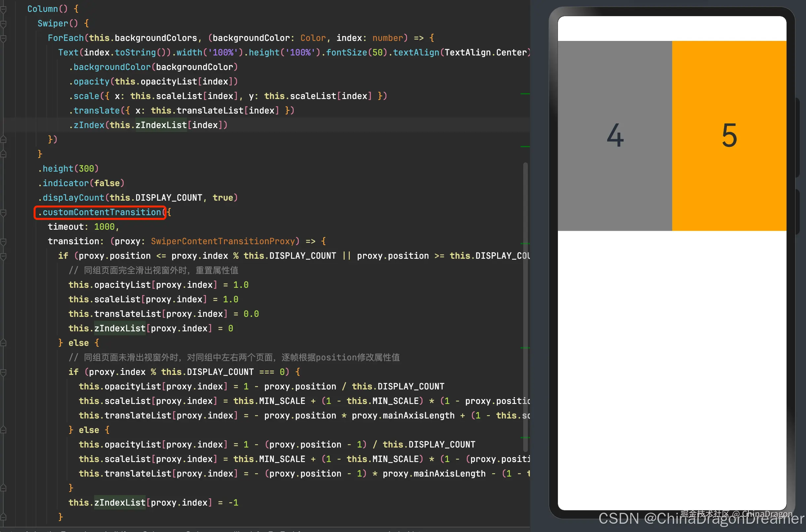
Task: Click the Text(index.toString()) line
Action: click(x=294, y=52)
